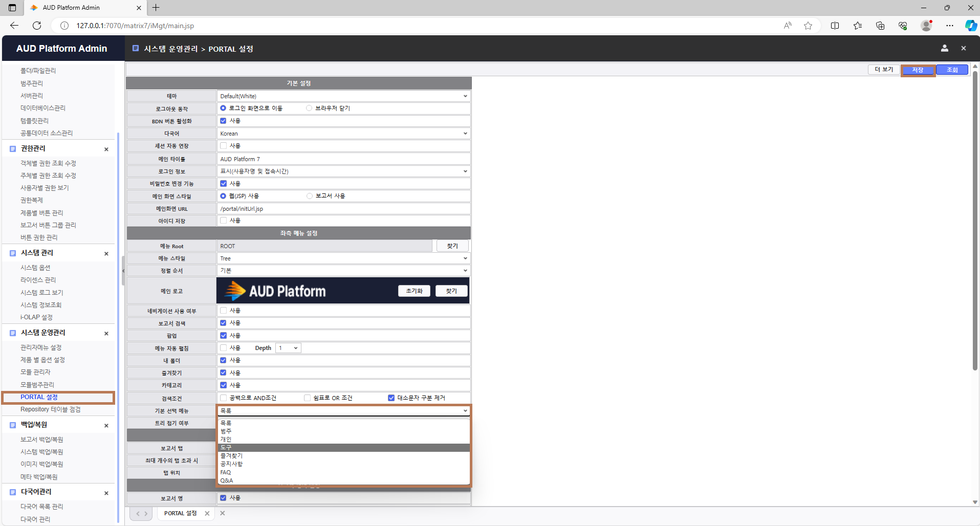This screenshot has height=526, width=980.
Task: Enable 세션 자동 연장 checkbox
Action: pyautogui.click(x=223, y=146)
